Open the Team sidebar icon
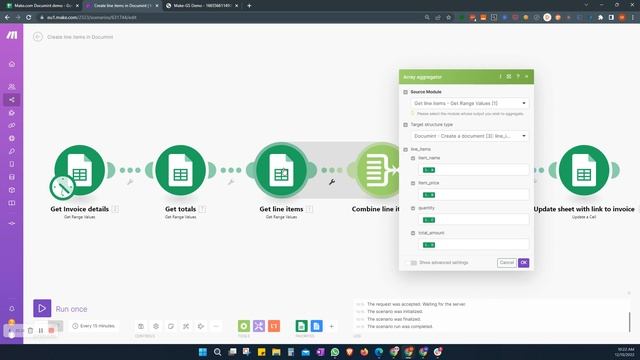 (12, 87)
